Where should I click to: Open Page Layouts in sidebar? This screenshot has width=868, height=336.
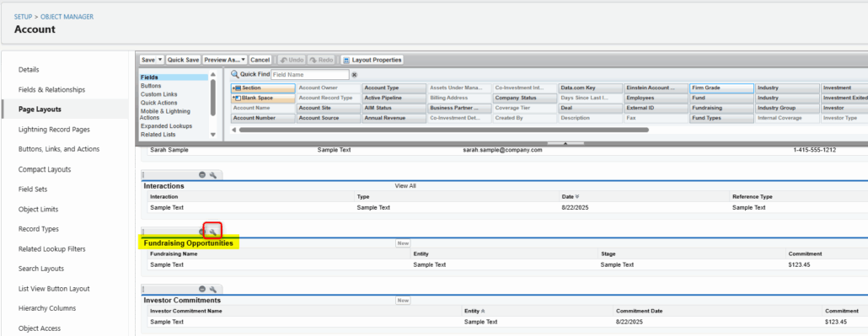coord(40,109)
